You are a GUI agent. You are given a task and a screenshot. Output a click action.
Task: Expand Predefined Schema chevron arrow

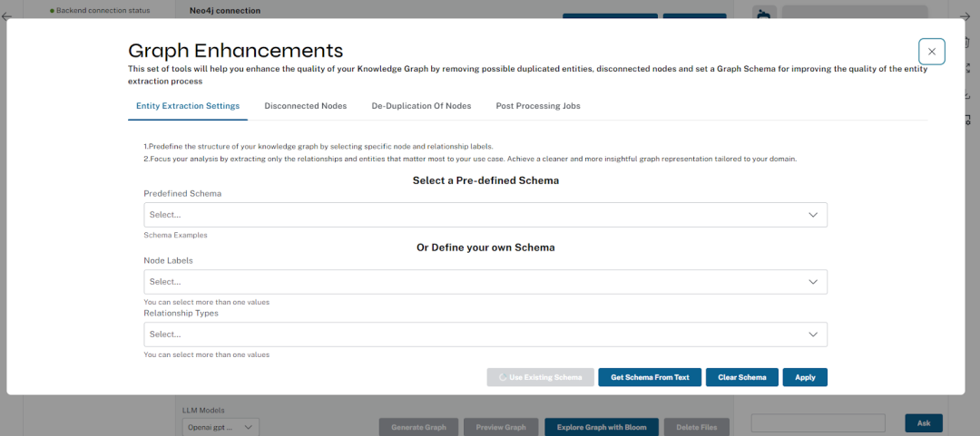(812, 215)
